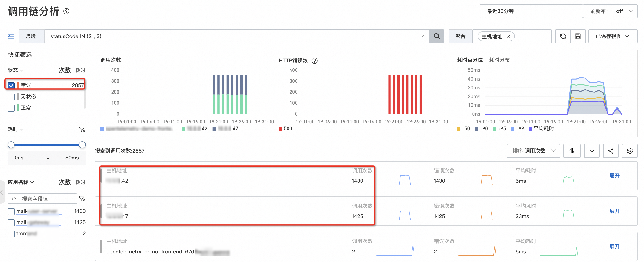Switch to 耗时分布 chart tab

(x=499, y=60)
